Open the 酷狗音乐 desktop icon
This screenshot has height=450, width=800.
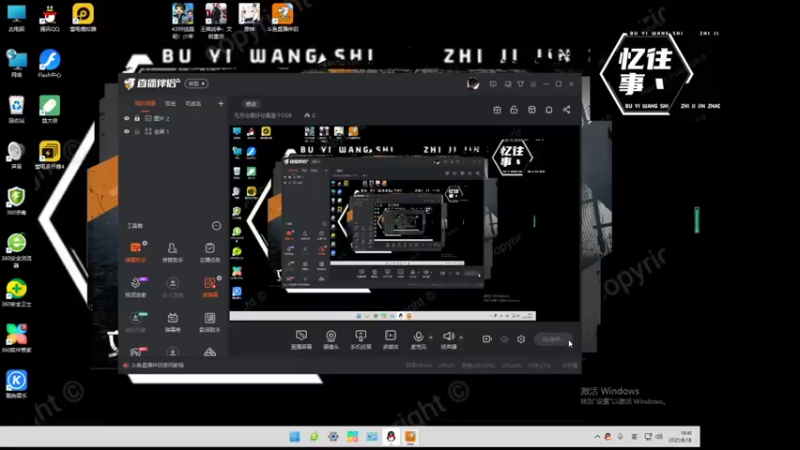(x=16, y=384)
